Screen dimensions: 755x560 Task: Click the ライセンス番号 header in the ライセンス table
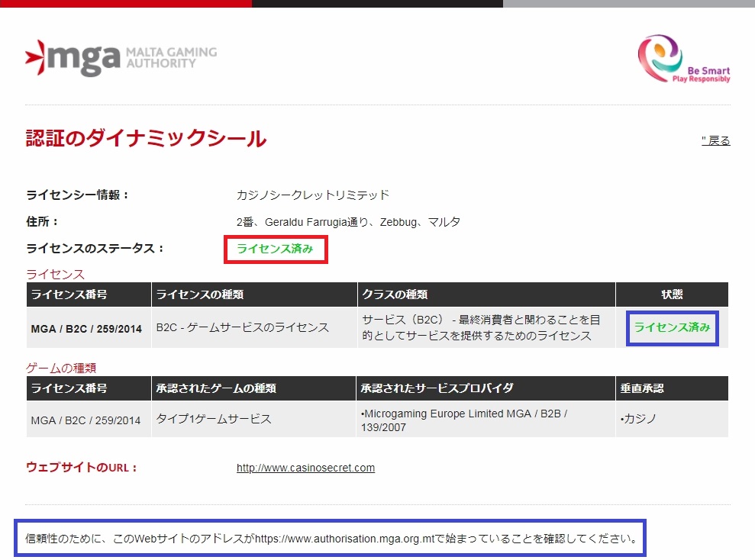click(89, 294)
